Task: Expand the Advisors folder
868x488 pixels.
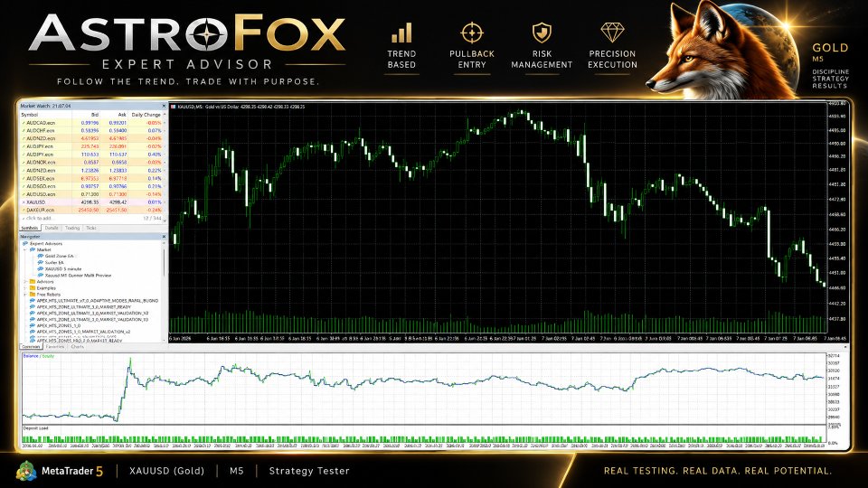Action: 25,282
